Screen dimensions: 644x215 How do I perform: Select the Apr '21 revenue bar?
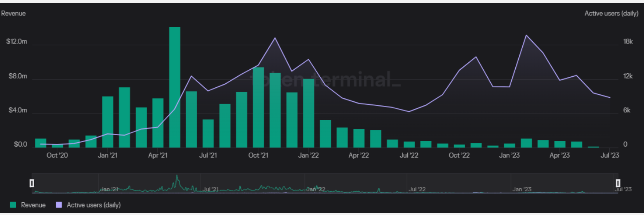(158, 123)
